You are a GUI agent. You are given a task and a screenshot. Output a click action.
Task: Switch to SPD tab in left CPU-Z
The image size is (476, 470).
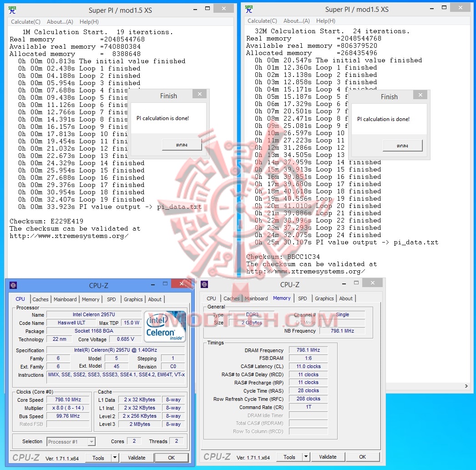[x=111, y=299]
